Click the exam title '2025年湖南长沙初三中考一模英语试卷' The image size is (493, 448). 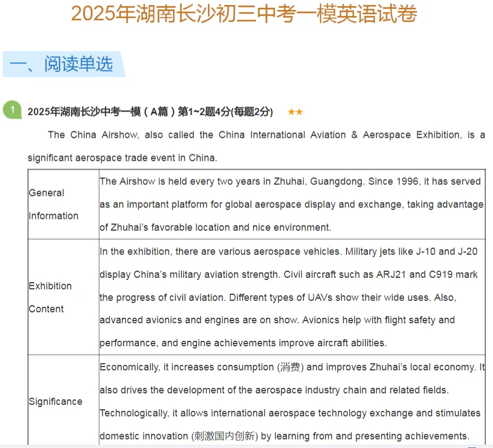244,14
